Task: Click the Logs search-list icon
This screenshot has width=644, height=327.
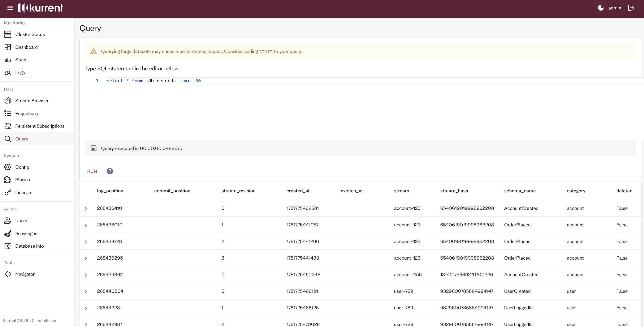Action: pyautogui.click(x=8, y=73)
